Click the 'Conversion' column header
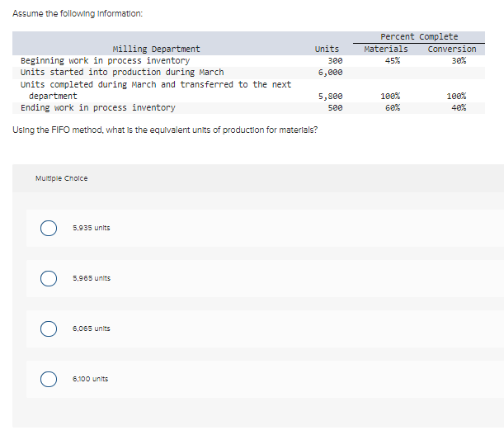Viewport: 504px width, 435px height. tap(452, 49)
